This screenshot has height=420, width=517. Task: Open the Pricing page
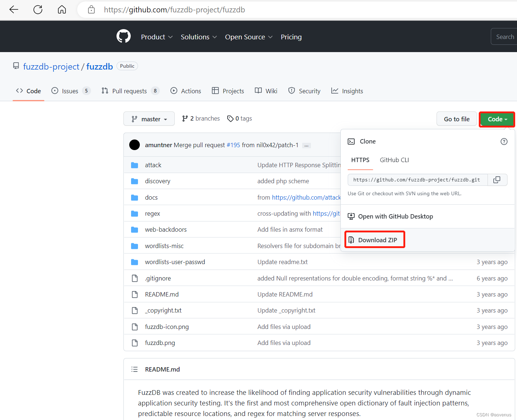click(x=291, y=37)
